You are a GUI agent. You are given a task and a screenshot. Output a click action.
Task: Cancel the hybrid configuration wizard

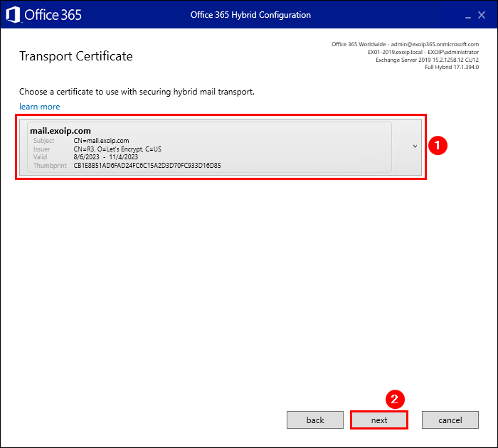pyautogui.click(x=450, y=420)
